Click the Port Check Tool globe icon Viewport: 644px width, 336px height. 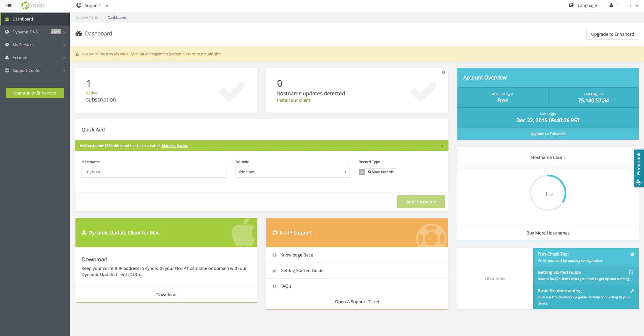pyautogui.click(x=632, y=254)
